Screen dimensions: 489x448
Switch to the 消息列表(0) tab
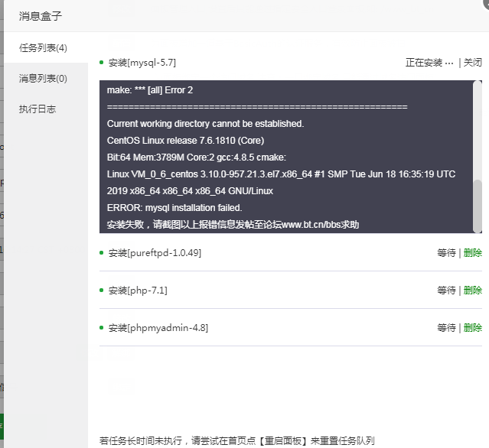click(46, 78)
